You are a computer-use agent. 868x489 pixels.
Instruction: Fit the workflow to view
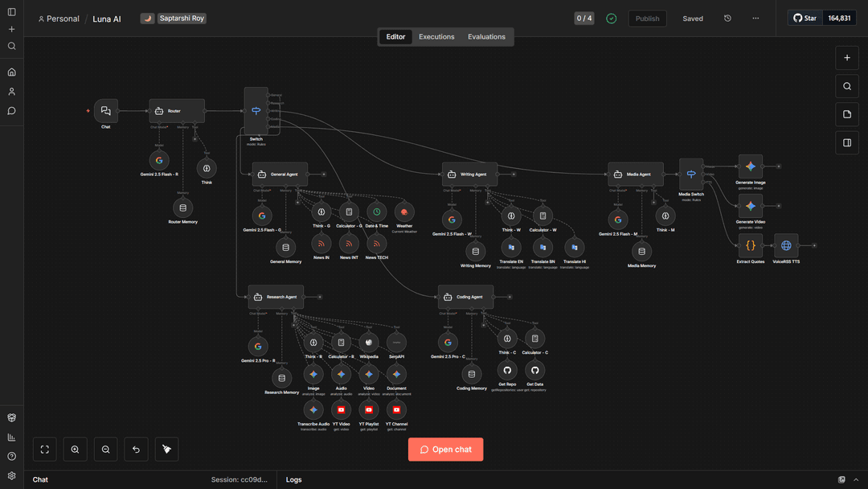[x=44, y=450]
